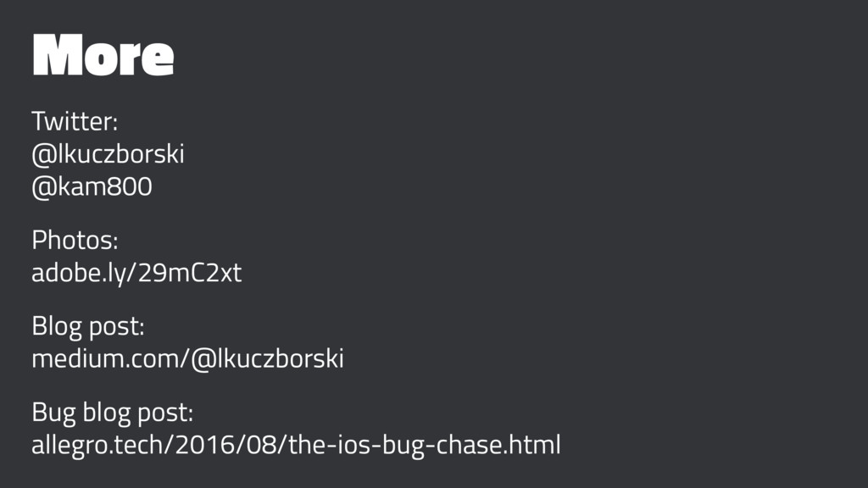Viewport: 868px width, 488px height.
Task: Click the "29mC2xt" code in the Adobe link
Action: click(190, 273)
